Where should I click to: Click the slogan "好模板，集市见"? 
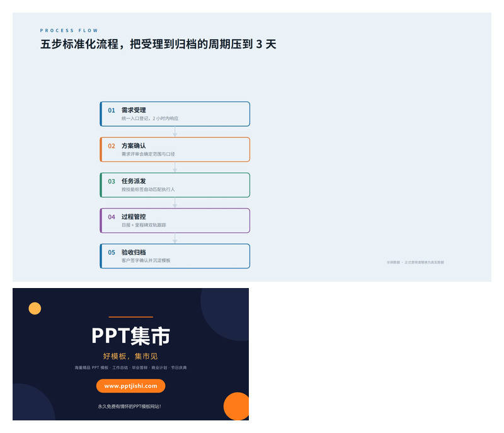click(130, 356)
